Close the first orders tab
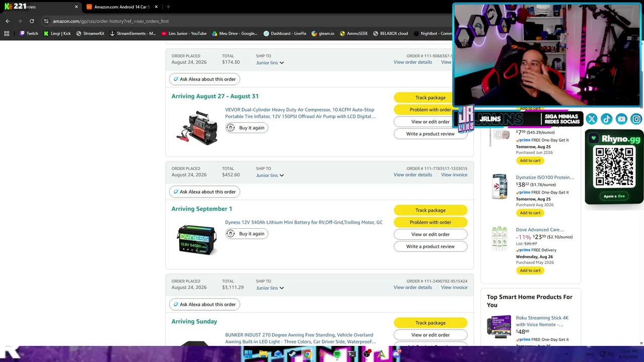This screenshot has height=362, width=644. 76,7
